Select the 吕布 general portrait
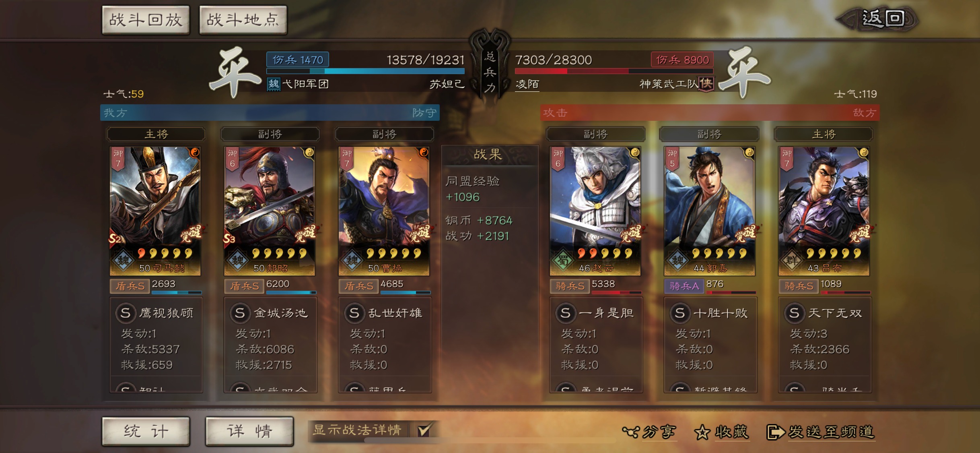980x453 pixels. 824,211
